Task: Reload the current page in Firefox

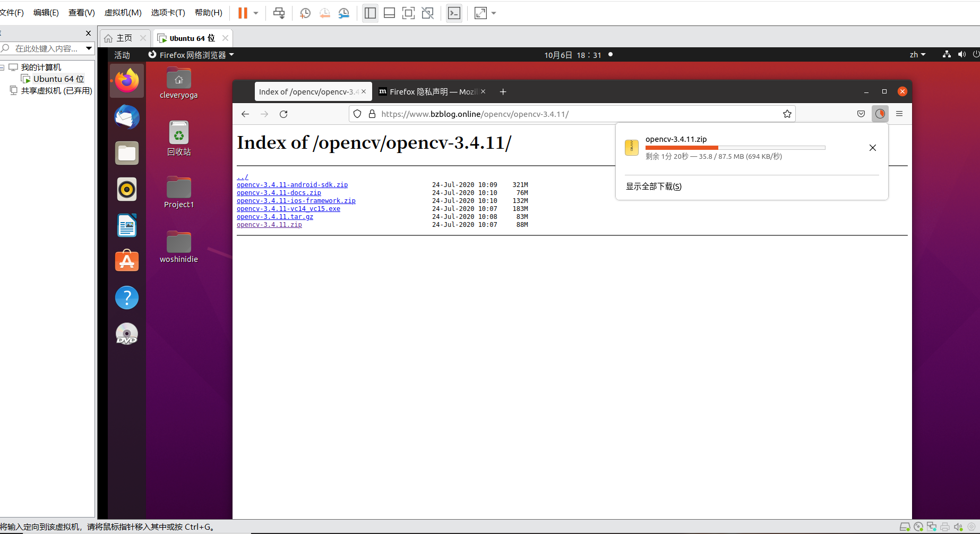Action: point(283,114)
